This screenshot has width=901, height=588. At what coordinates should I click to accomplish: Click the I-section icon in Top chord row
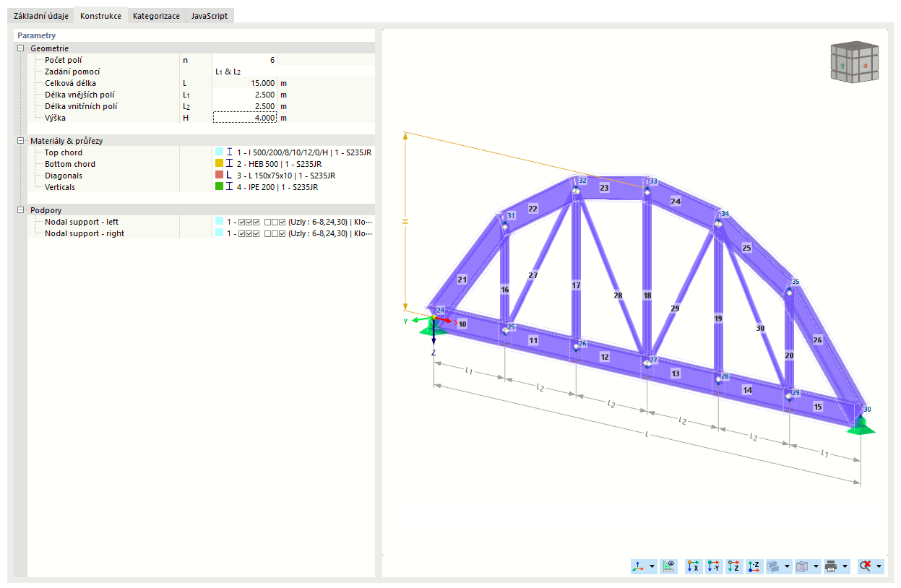pos(230,152)
